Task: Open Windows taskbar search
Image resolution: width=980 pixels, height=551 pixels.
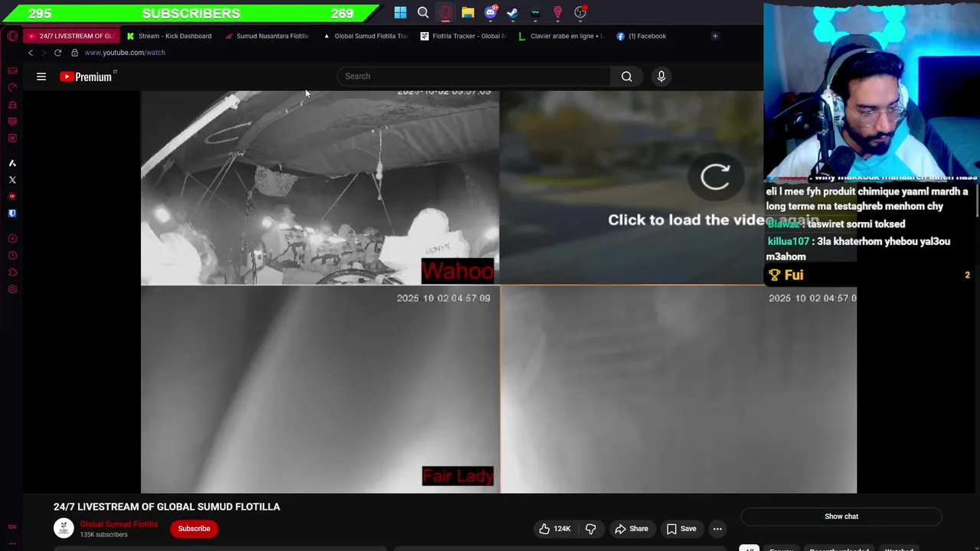Action: [x=423, y=12]
